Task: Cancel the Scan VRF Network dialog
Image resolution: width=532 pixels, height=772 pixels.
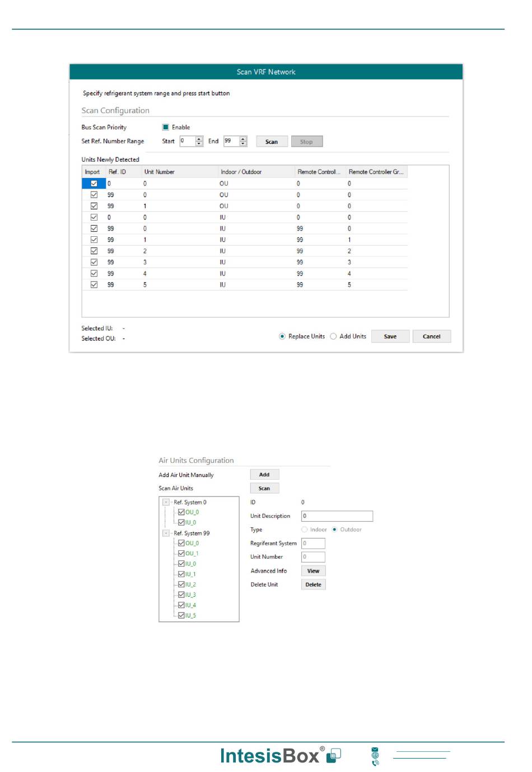Action: pyautogui.click(x=431, y=336)
